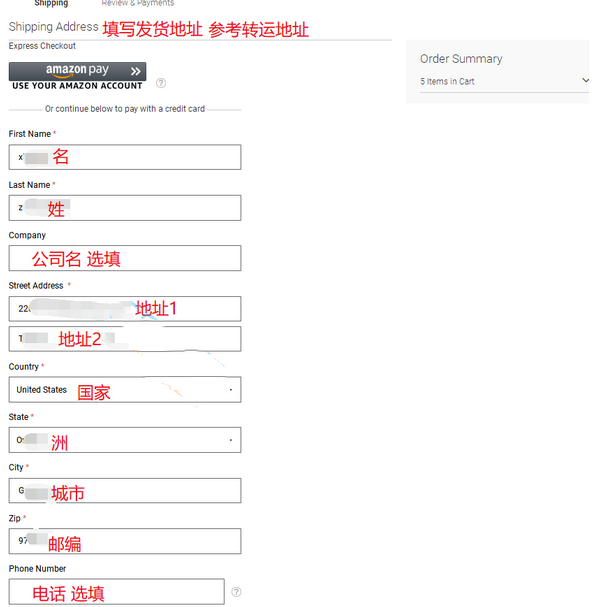Click the Zip code input field
The image size is (595, 607).
point(125,541)
